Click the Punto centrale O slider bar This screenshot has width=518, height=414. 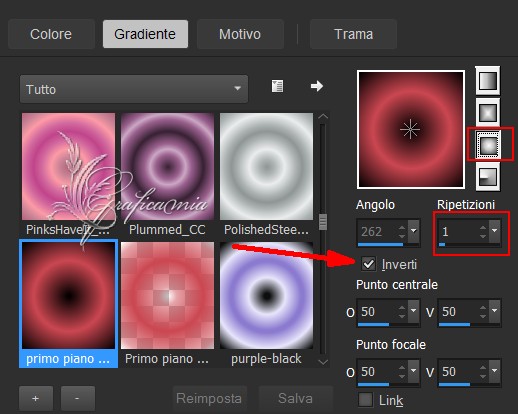point(388,324)
